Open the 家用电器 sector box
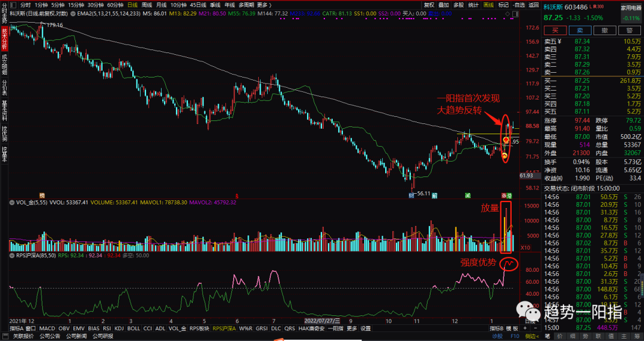Image resolution: width=644 pixels, height=341 pixels. pos(630,13)
